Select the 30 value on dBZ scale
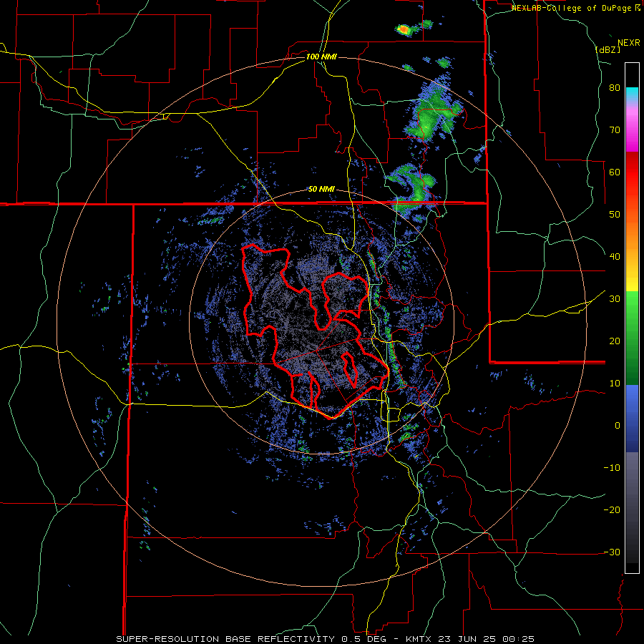Screen dimensions: 644x644 coord(615,299)
